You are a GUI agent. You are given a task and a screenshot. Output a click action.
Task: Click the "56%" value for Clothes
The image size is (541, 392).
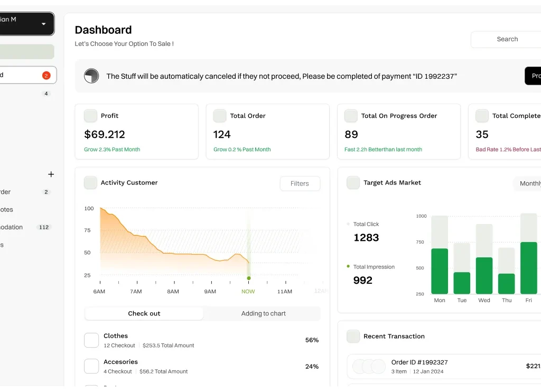point(312,340)
